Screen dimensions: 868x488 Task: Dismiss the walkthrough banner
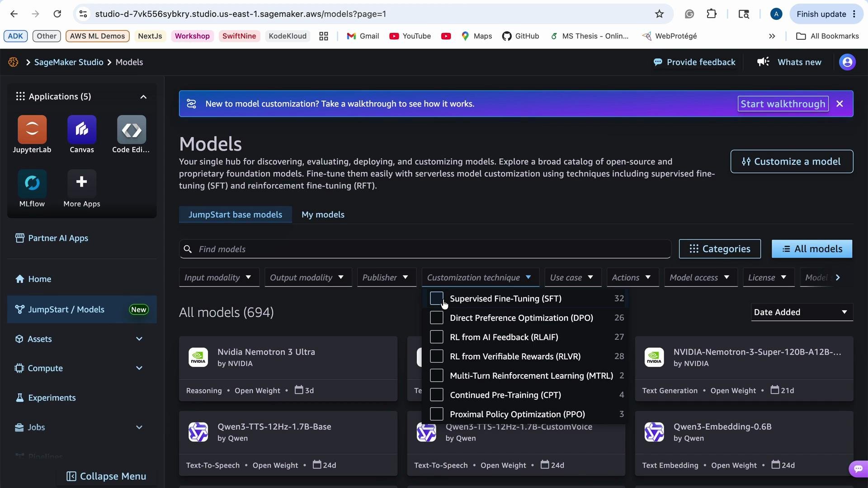pyautogui.click(x=840, y=104)
